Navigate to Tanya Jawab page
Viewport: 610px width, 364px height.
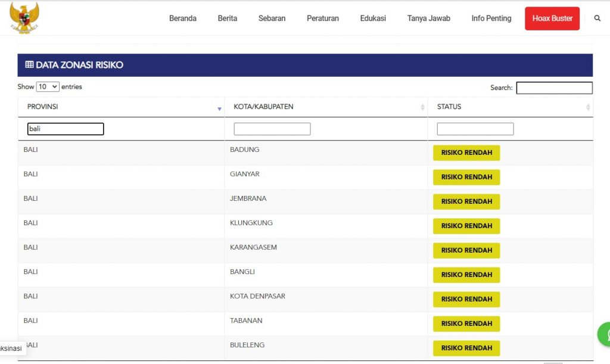click(x=428, y=18)
